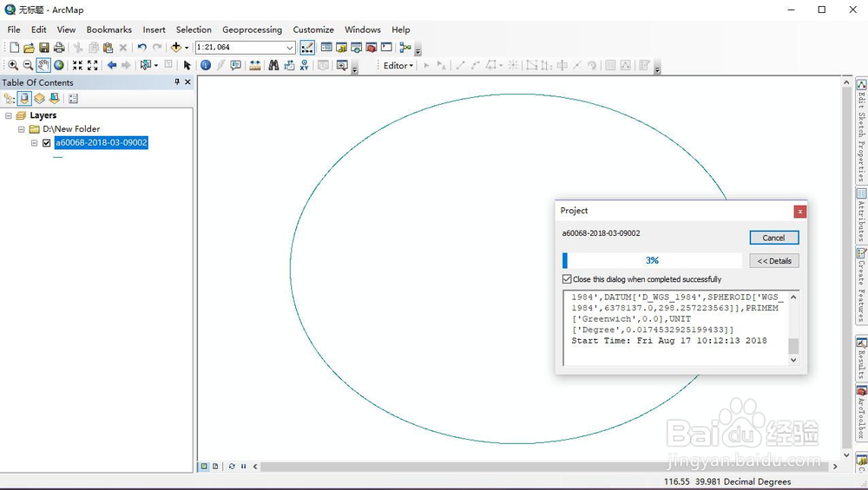The height and width of the screenshot is (490, 868).
Task: Collapse the Layers data frame node
Action: [x=9, y=115]
